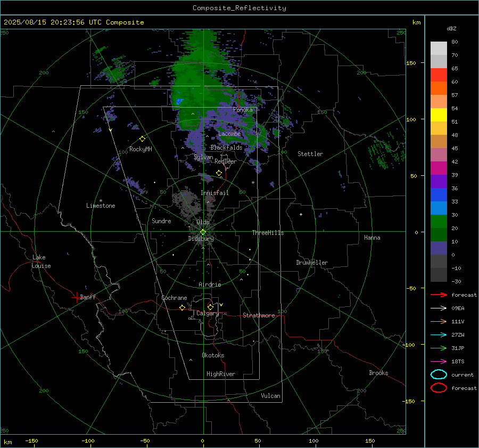Select the purple 36–39 dBZ swatch
Viewport: 479px width, 448px height.
(439, 182)
